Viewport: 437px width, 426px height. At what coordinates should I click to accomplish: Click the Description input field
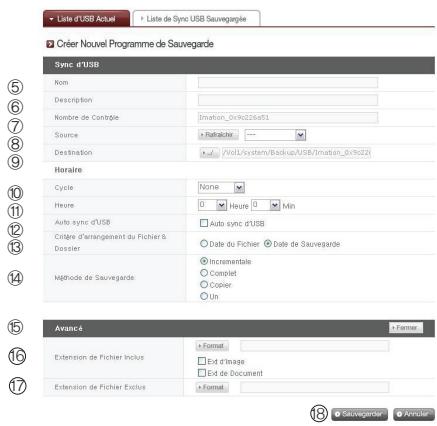tap(288, 100)
